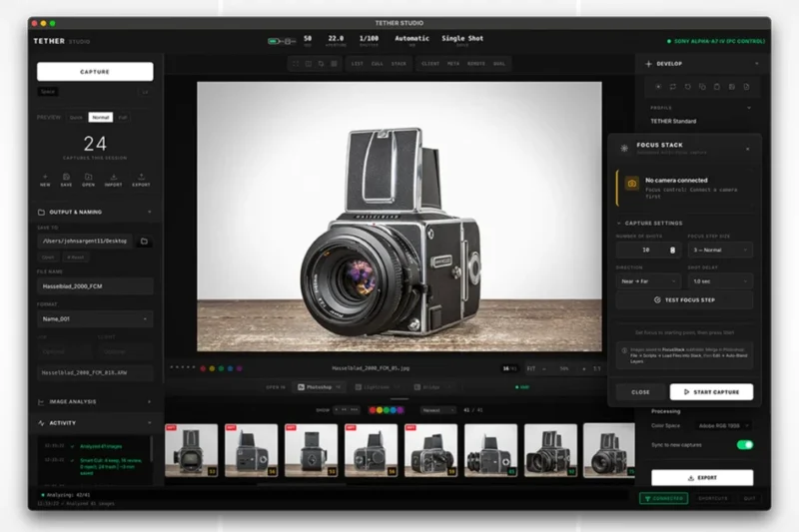
Task: Click the Activity waveform icon
Action: click(x=41, y=423)
